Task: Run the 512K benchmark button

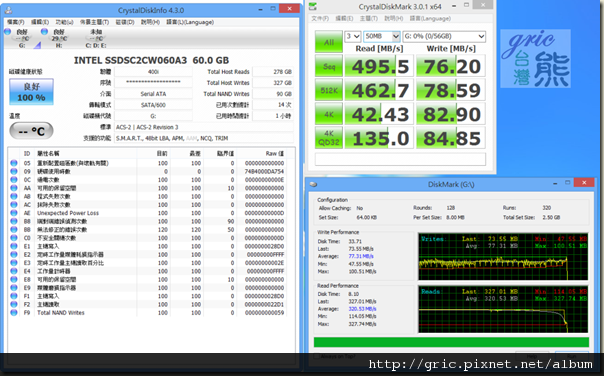Action: pyautogui.click(x=329, y=90)
